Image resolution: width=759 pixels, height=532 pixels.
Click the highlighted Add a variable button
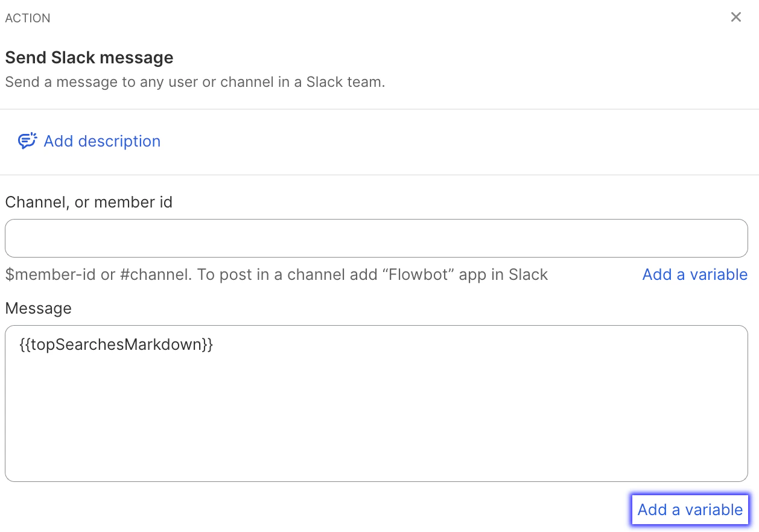point(690,510)
